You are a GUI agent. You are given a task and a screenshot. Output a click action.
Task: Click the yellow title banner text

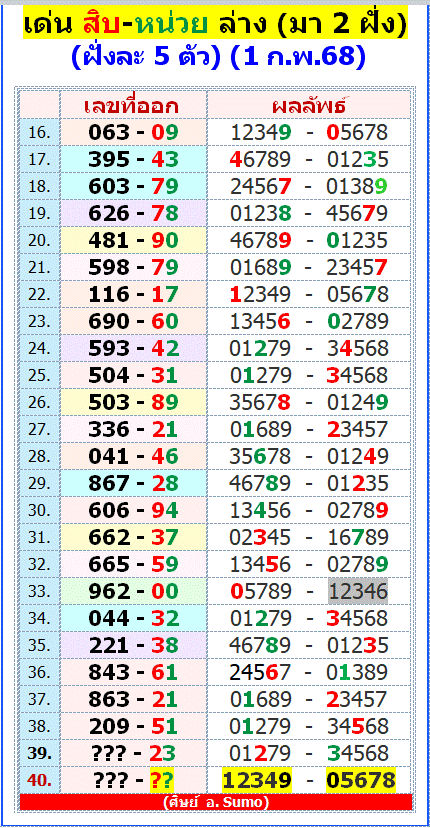pos(216,24)
